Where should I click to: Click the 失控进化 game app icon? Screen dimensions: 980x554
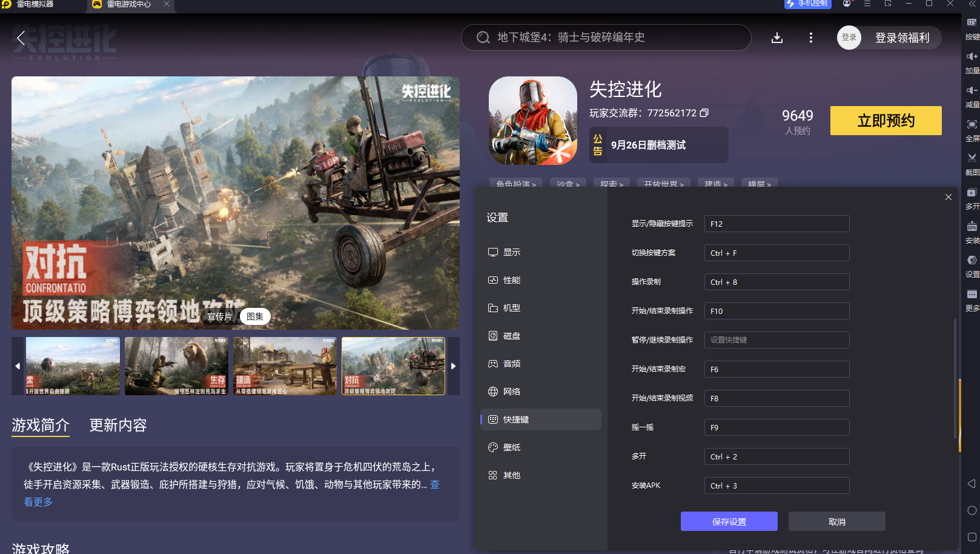(533, 121)
